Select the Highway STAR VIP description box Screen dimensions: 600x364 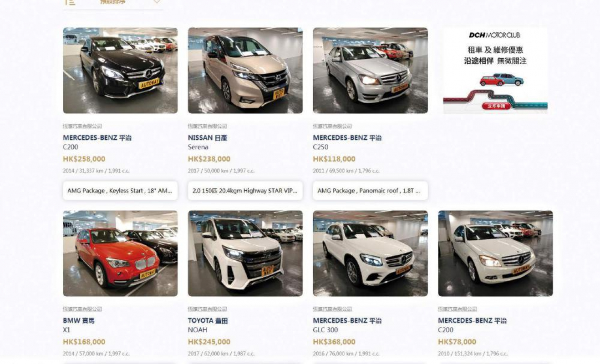(245, 191)
